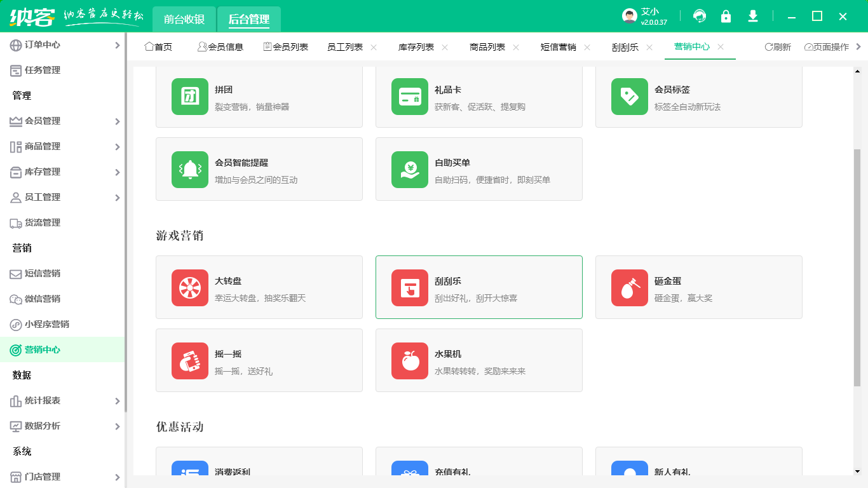The width and height of the screenshot is (868, 488).
Task: Open the 大转盘 lucky wheel game icon
Action: click(189, 287)
